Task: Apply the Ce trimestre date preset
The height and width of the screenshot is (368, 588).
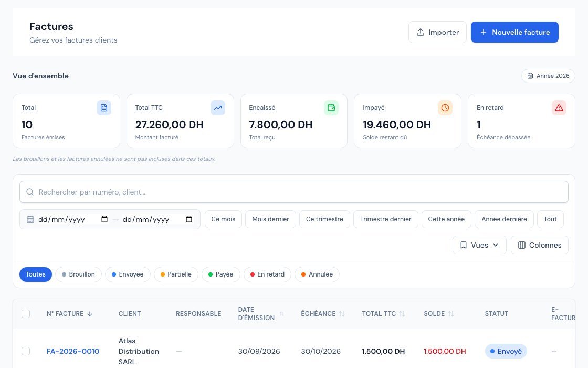Action: pyautogui.click(x=324, y=219)
